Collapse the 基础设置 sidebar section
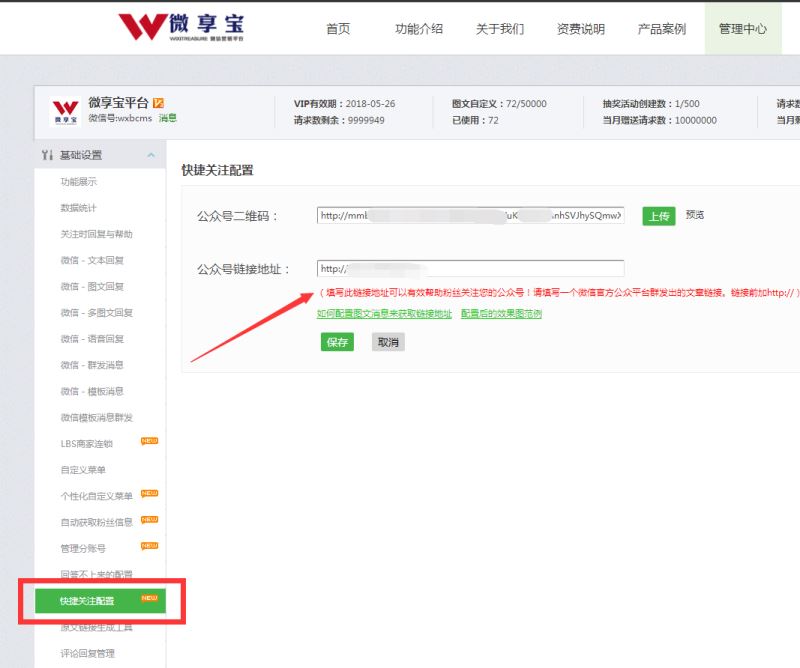 (154, 155)
